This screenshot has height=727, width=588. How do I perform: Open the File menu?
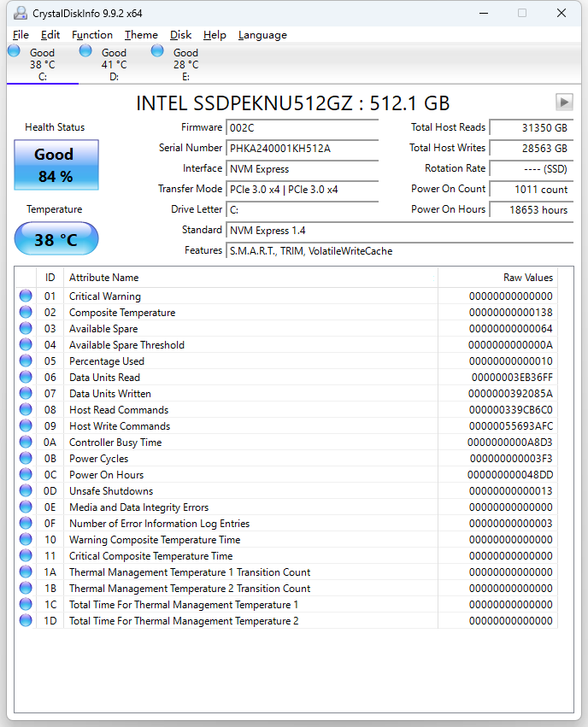pos(21,35)
